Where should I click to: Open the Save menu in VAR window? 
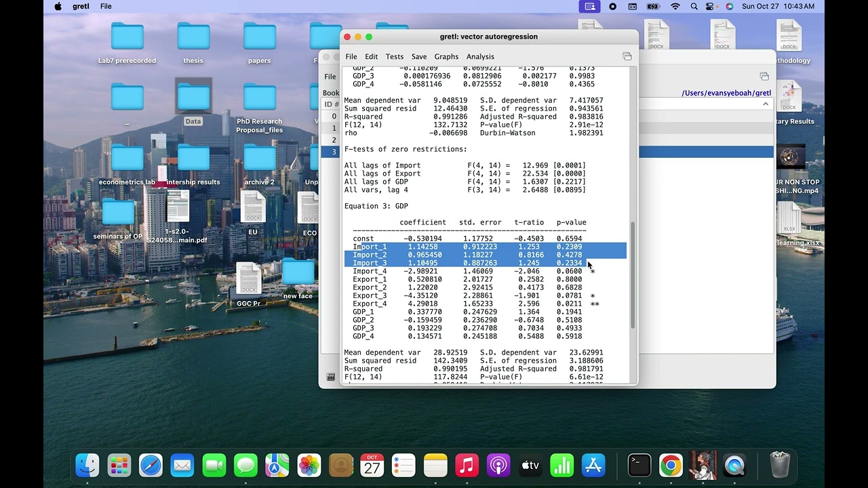coord(419,56)
